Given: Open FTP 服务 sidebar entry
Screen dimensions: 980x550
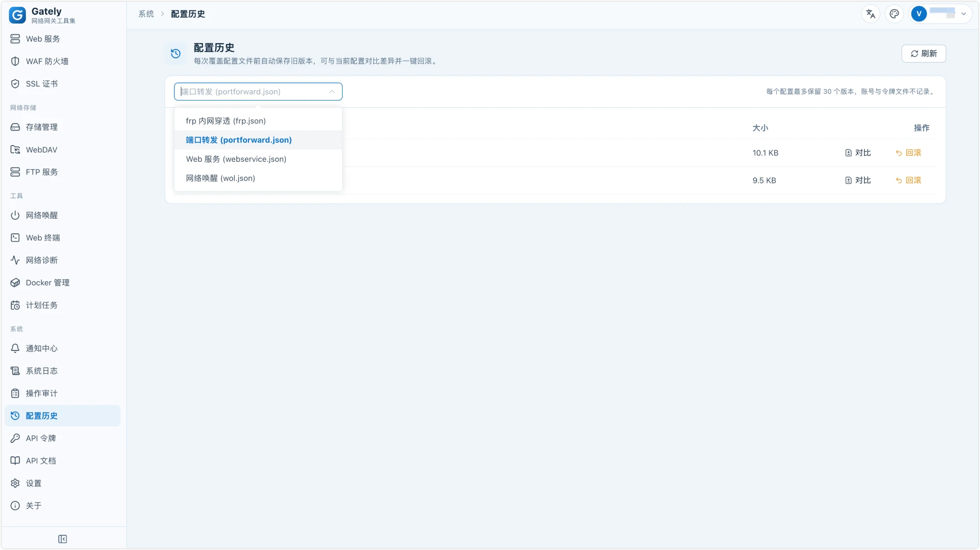Looking at the screenshot, I should [62, 172].
